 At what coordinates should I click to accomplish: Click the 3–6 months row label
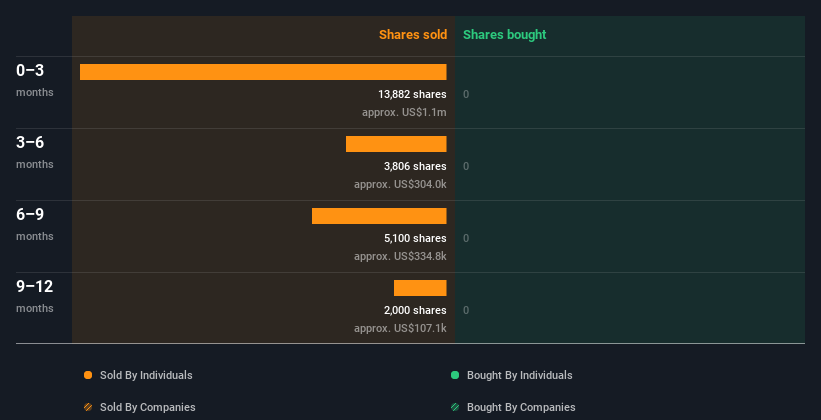[x=35, y=152]
